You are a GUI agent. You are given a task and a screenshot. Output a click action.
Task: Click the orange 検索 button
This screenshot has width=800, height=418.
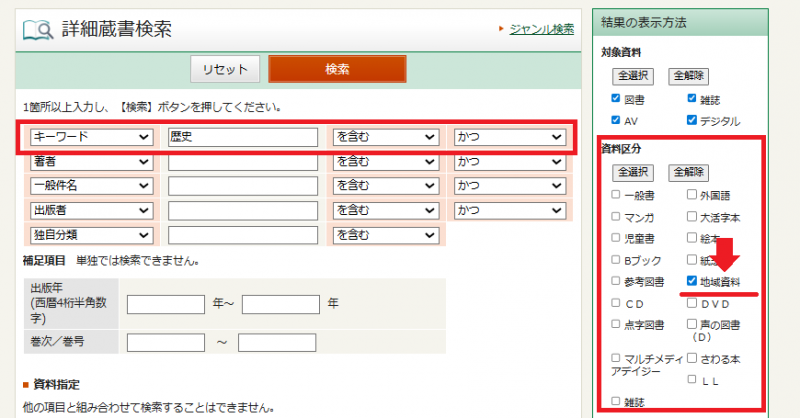click(x=337, y=69)
